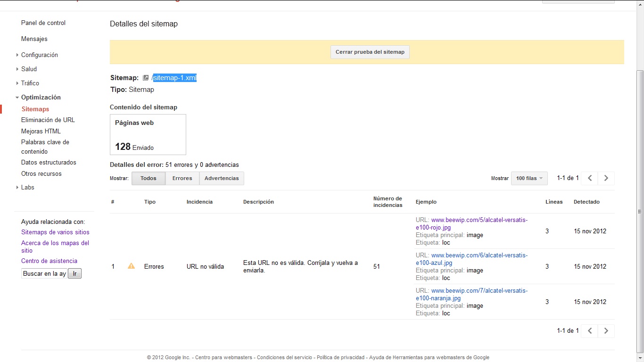Click the previous page arrow below the table
This screenshot has height=362, width=644.
590,331
